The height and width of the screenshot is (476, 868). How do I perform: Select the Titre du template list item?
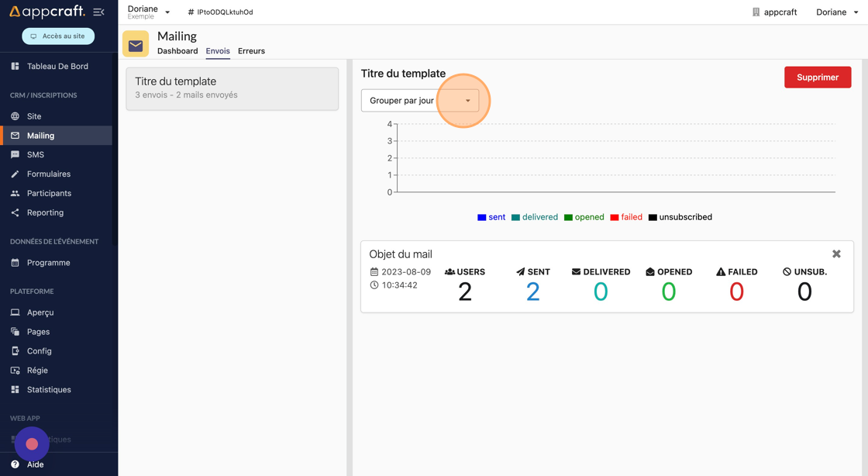coord(232,88)
